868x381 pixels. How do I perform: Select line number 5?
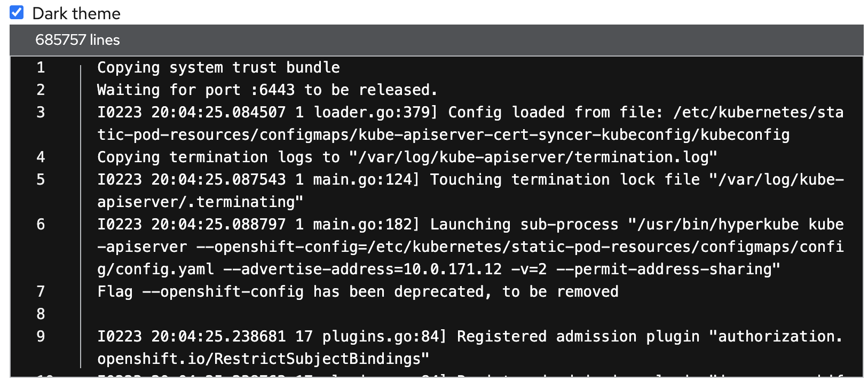[41, 180]
